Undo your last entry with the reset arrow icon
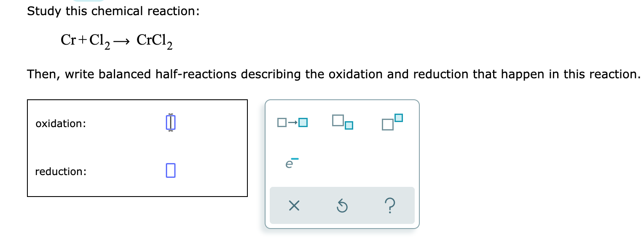Image resolution: width=644 pixels, height=250 pixels. point(342,205)
